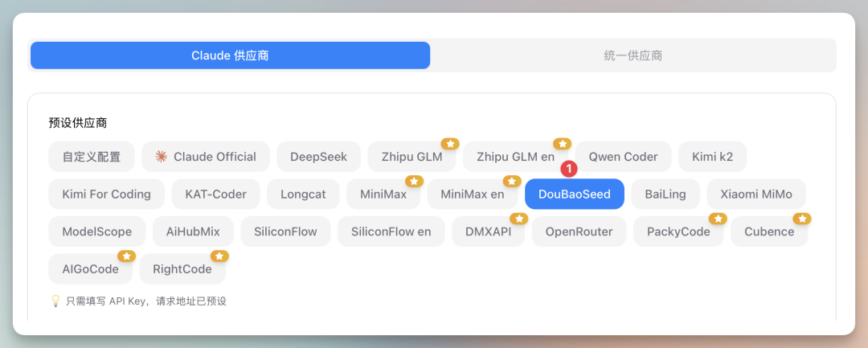Viewport: 868px width, 348px height.
Task: Click the star badge on Zhipu GLM
Action: coord(450,144)
